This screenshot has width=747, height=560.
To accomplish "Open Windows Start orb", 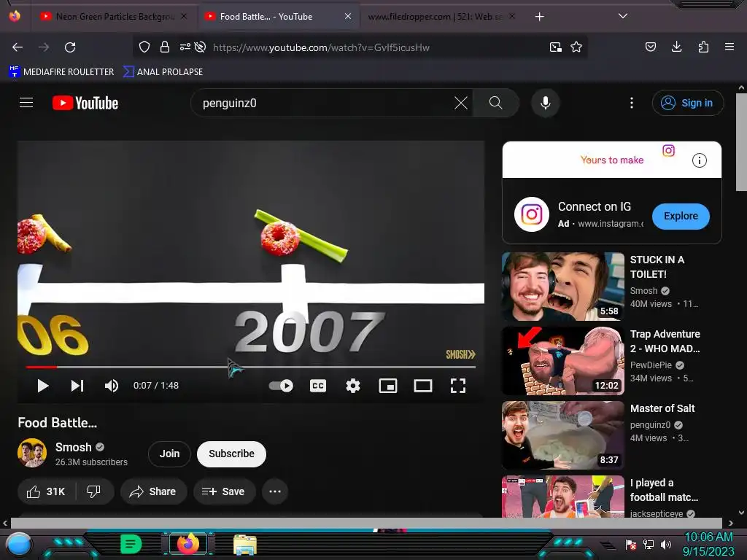I will [x=19, y=545].
